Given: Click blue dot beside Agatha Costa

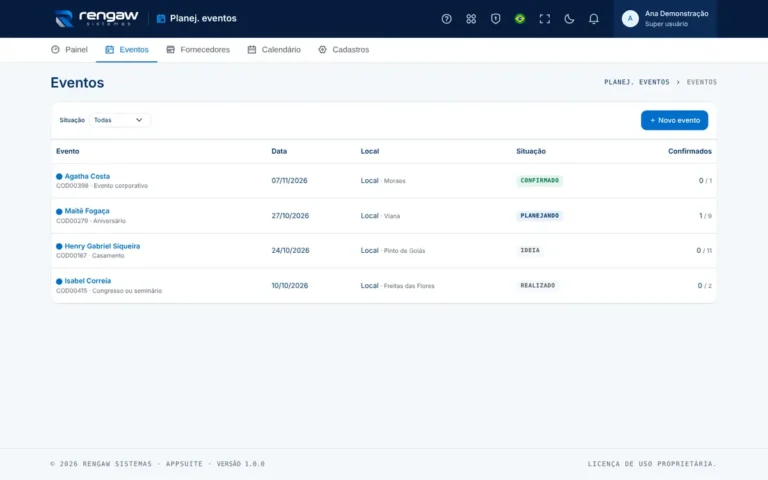Looking at the screenshot, I should [x=59, y=176].
